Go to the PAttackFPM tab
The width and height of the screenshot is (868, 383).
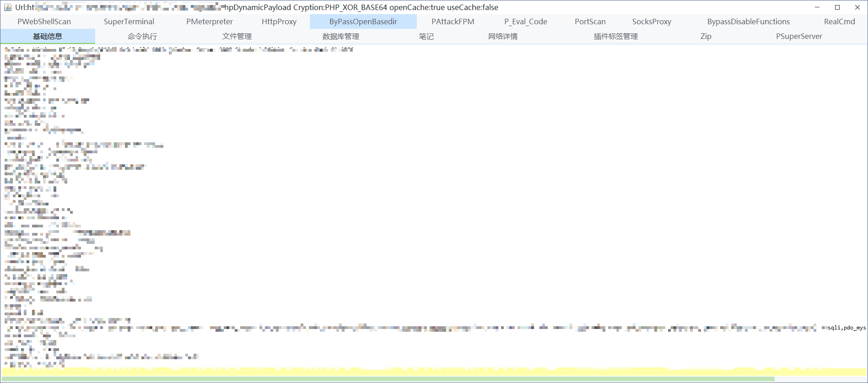pos(453,22)
